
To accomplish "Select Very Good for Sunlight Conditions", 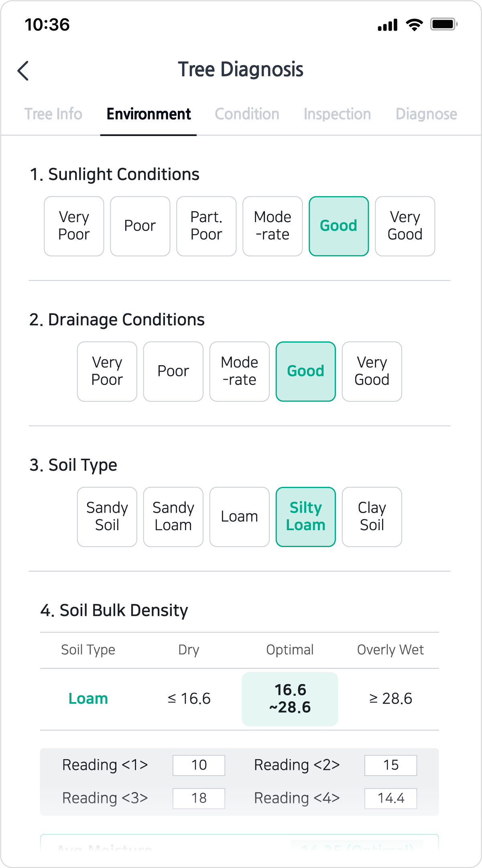I will click(405, 226).
